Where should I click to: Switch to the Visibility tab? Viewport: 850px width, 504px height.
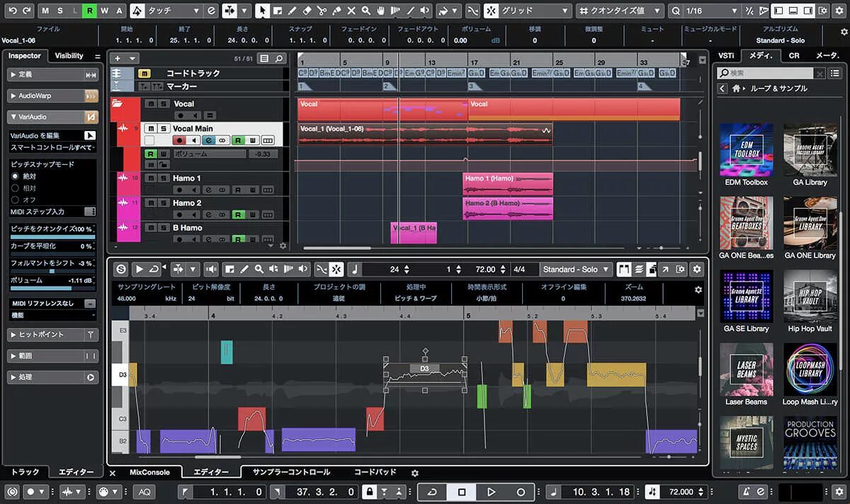[x=69, y=56]
